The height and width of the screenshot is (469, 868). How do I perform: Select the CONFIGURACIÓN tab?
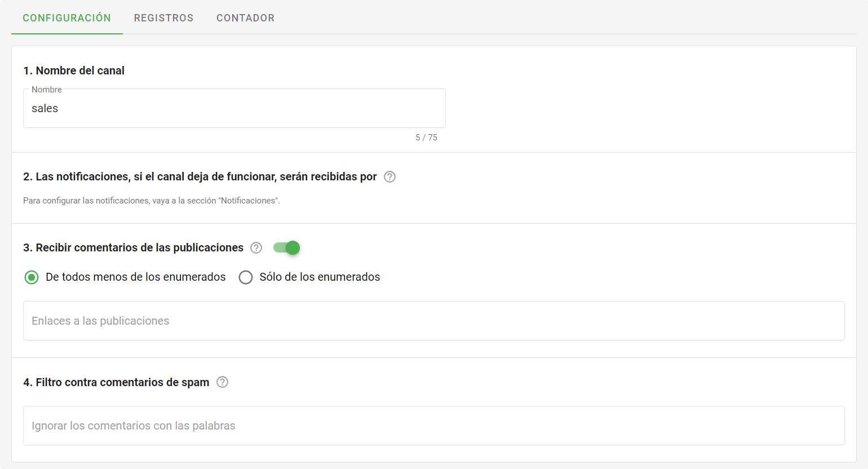[x=67, y=18]
